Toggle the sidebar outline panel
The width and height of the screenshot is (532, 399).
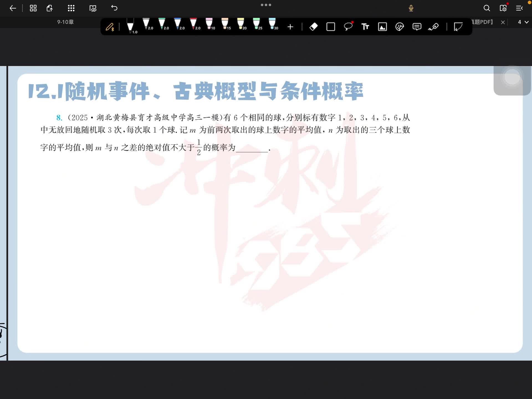tap(519, 8)
